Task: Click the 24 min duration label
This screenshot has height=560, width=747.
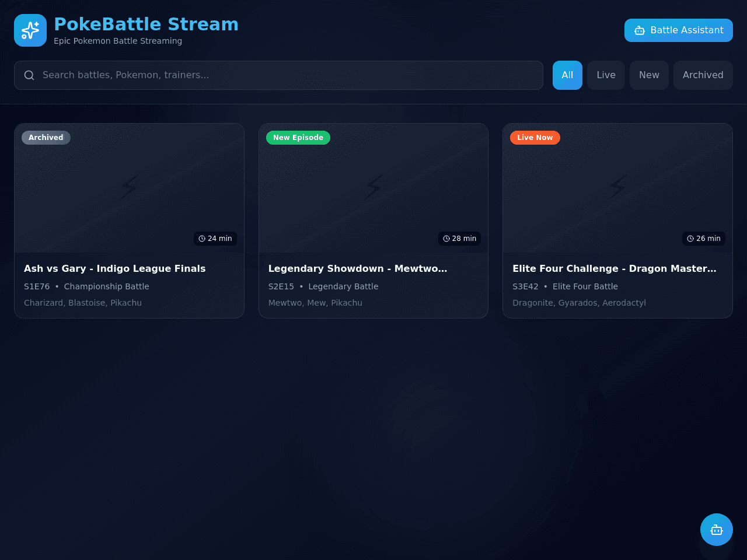Action: point(215,239)
